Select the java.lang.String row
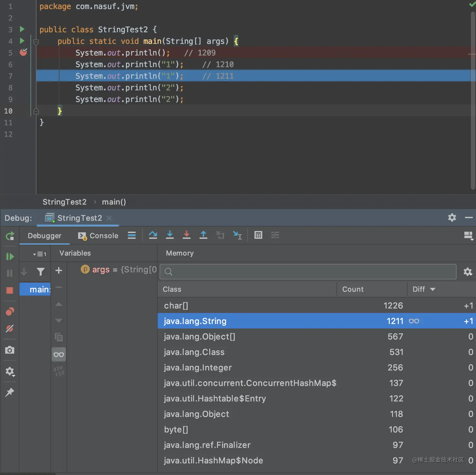476x475 pixels. (x=316, y=321)
